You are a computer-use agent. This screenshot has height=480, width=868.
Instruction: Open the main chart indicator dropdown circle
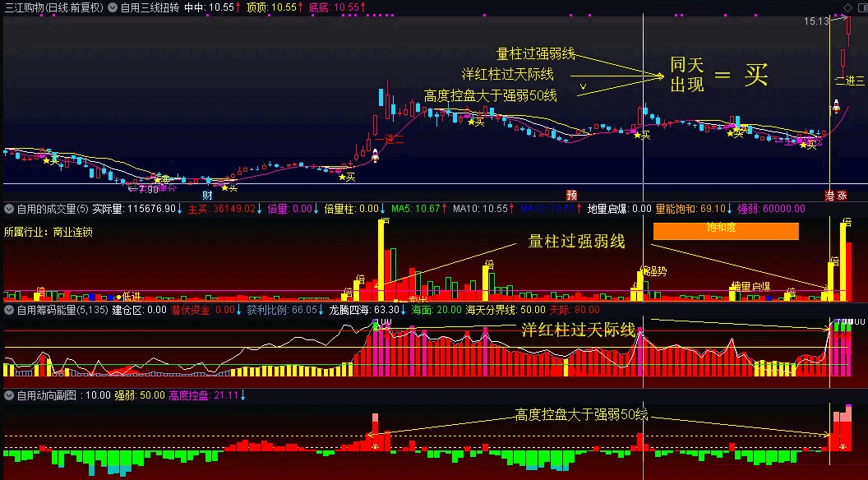[x=113, y=7]
